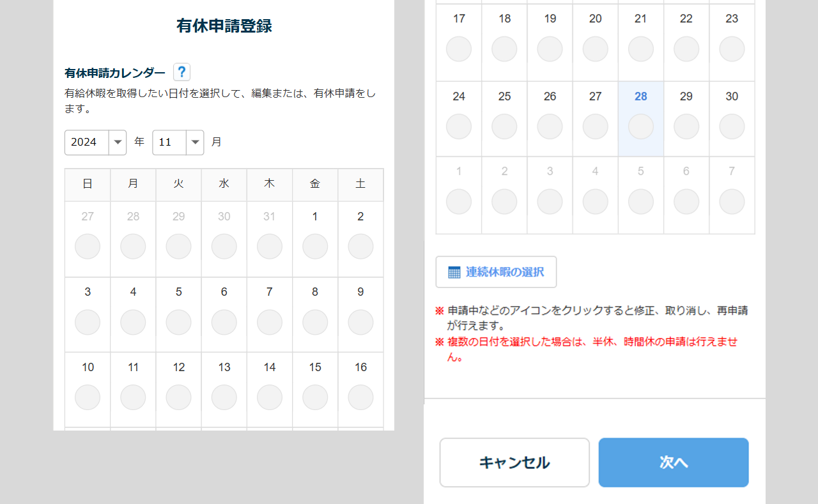Click the greyed December 7 circle
This screenshot has width=818, height=504.
click(732, 202)
